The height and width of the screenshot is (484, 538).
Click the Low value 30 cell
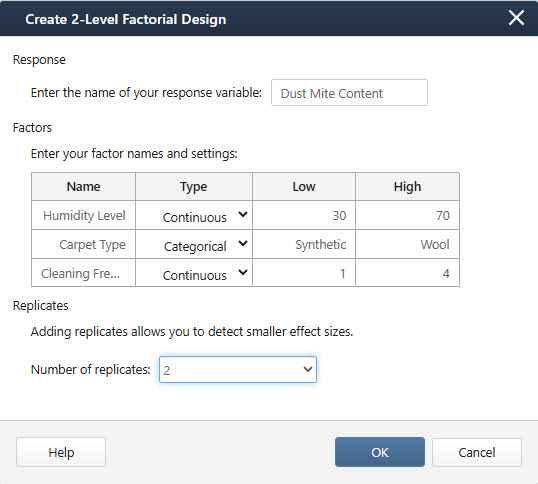pos(304,215)
